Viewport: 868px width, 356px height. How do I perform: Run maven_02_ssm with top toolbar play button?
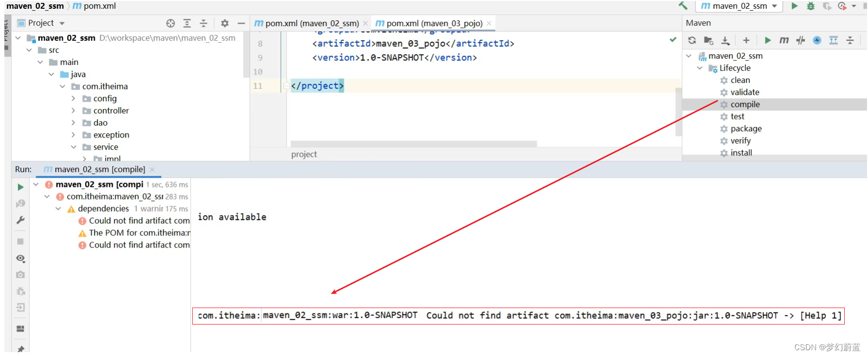(794, 6)
